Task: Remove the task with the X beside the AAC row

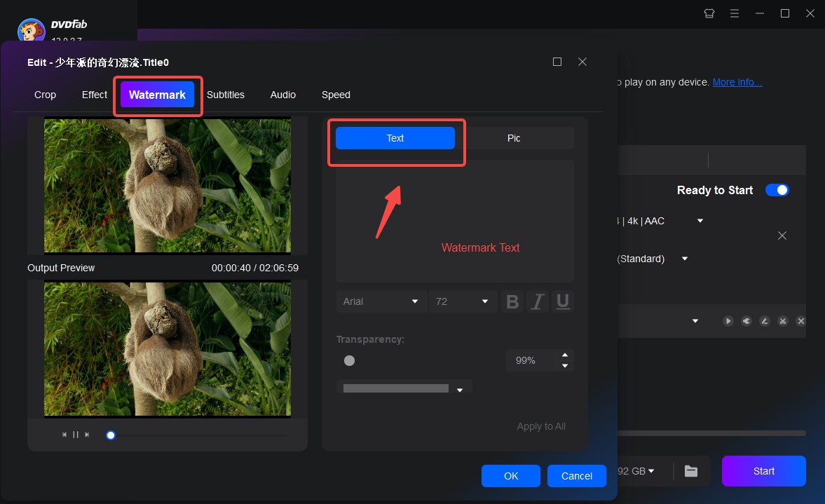Action: pyautogui.click(x=782, y=235)
